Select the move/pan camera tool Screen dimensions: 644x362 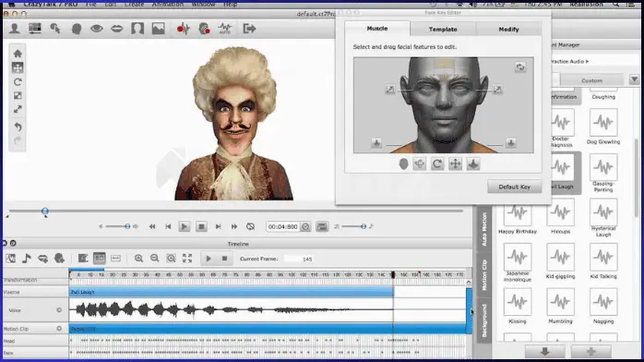[18, 67]
